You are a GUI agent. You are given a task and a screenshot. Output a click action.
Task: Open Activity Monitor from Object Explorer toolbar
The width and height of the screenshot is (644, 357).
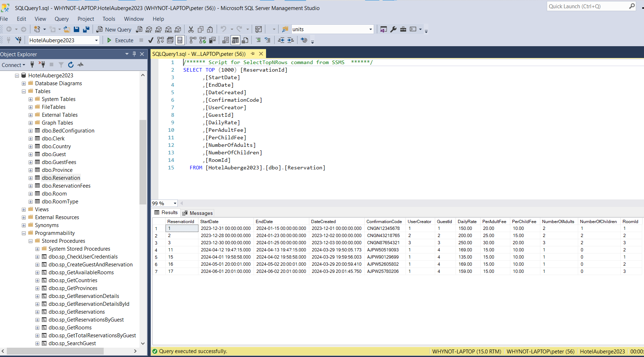(x=80, y=65)
